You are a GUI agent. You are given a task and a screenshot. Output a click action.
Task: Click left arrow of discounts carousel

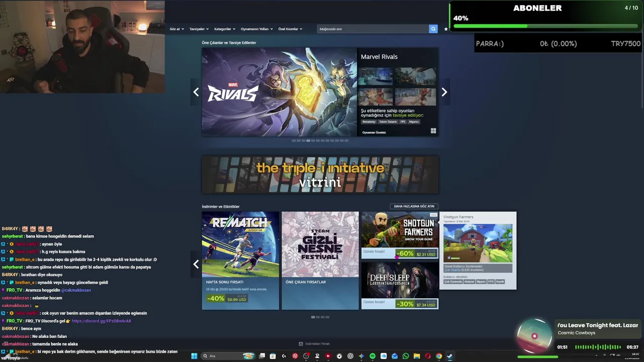[196, 264]
